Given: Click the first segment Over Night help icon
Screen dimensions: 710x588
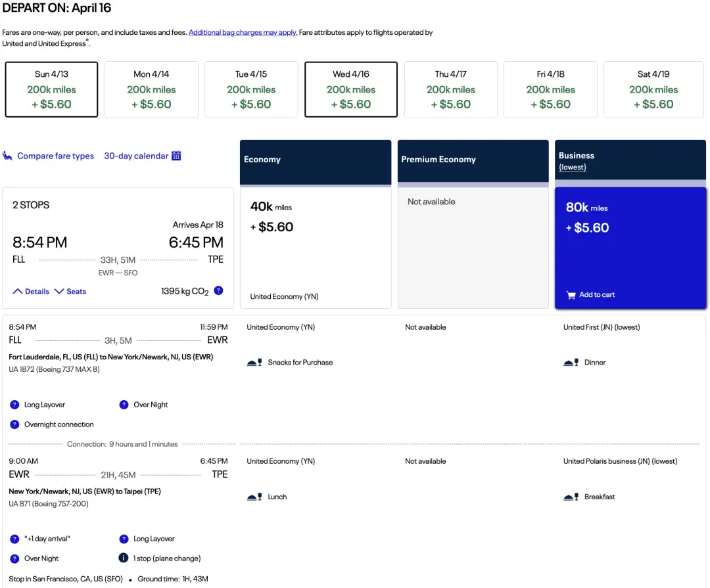Looking at the screenshot, I should click(124, 405).
